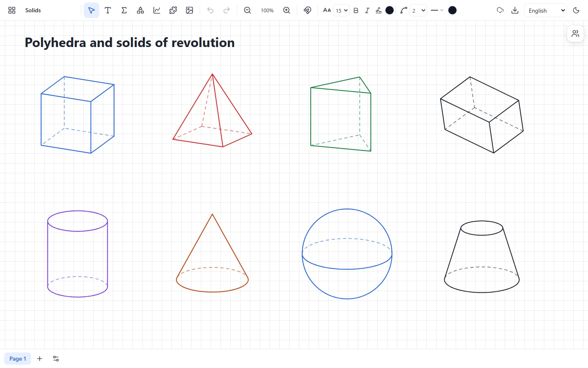The height and width of the screenshot is (368, 588).
Task: Click the 100% zoom level
Action: click(267, 10)
